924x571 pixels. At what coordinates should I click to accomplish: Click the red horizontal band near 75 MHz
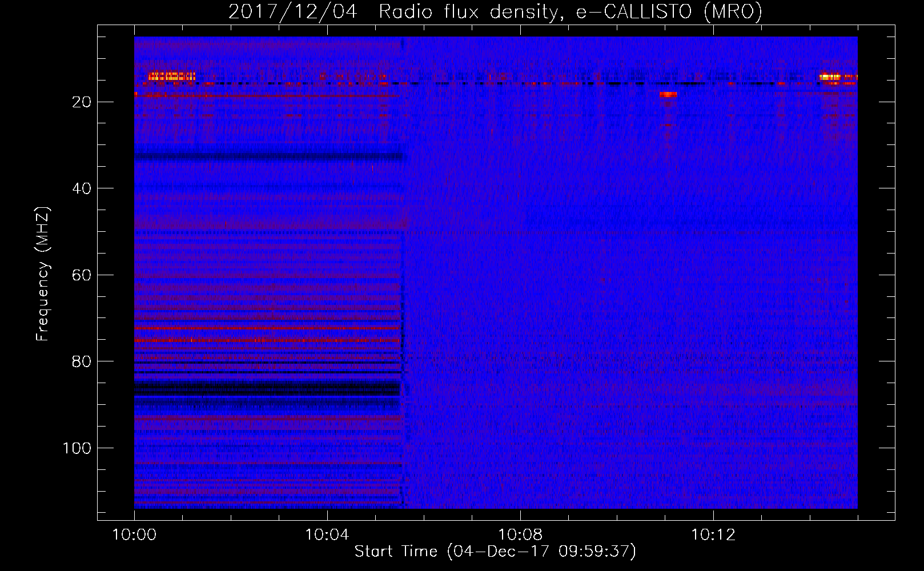(x=268, y=340)
